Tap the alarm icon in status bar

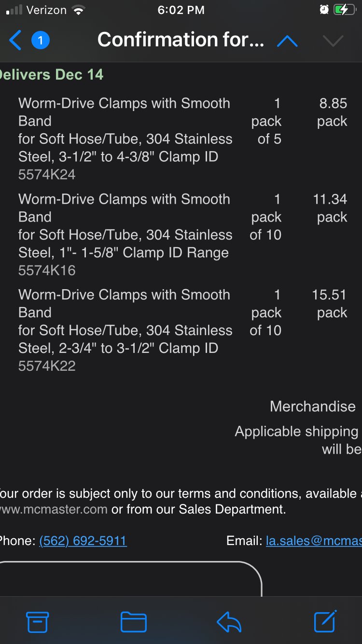[323, 10]
